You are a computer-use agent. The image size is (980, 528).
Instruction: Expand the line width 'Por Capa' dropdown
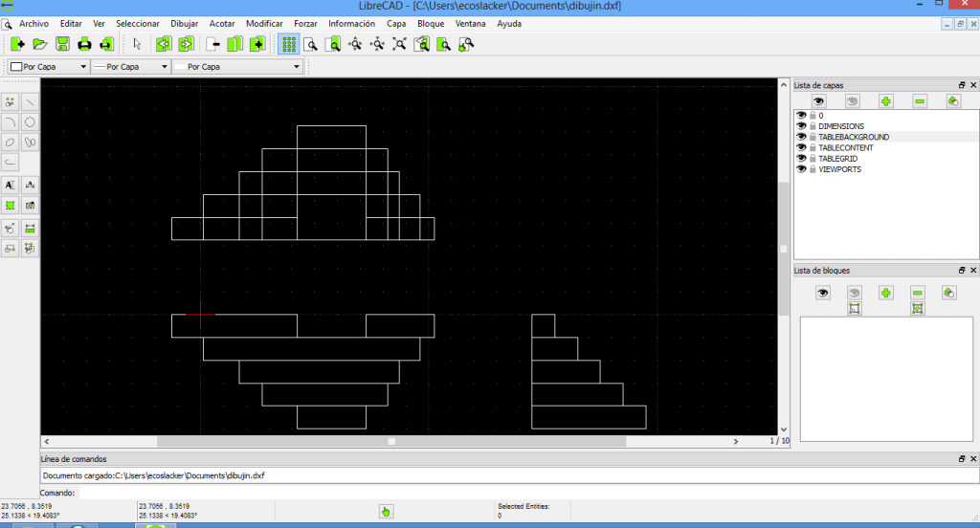[x=130, y=67]
